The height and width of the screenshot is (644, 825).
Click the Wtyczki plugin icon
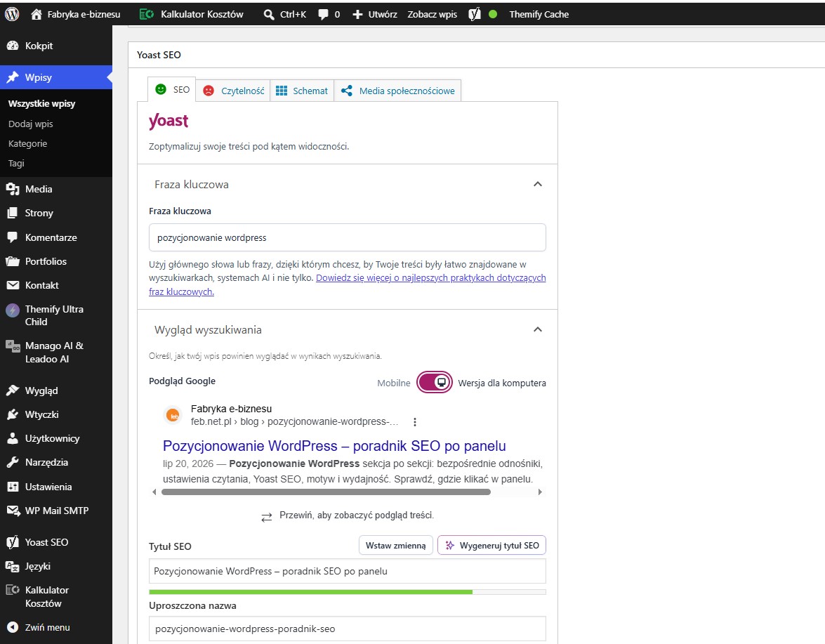point(13,414)
